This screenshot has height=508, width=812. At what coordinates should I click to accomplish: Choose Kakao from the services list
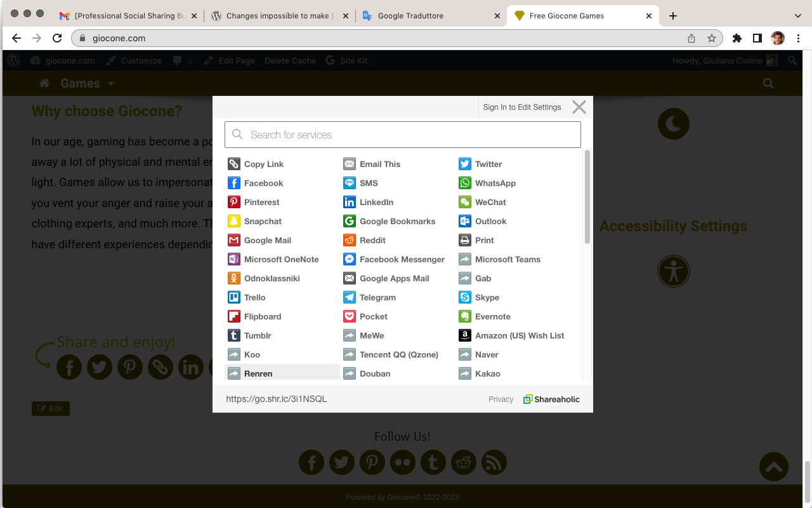(480, 373)
